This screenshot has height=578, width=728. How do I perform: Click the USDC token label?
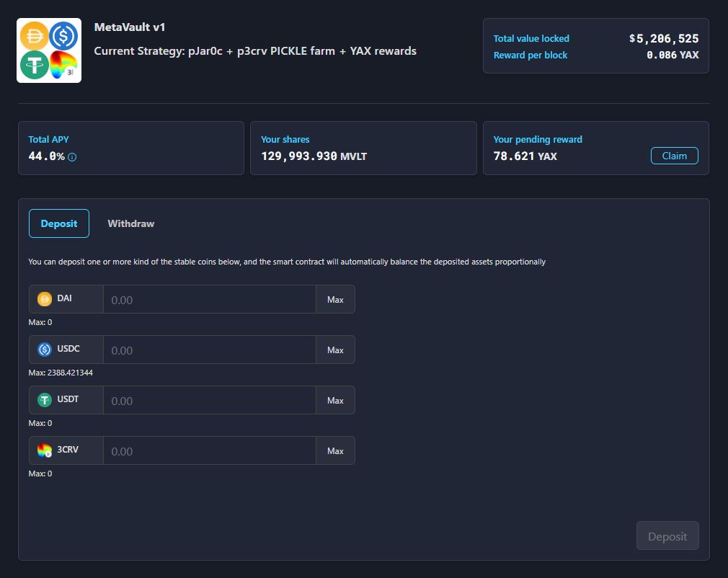68,348
